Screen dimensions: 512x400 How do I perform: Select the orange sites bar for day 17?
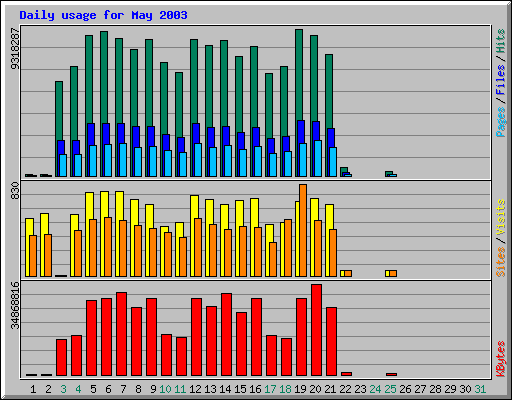pos(273,259)
